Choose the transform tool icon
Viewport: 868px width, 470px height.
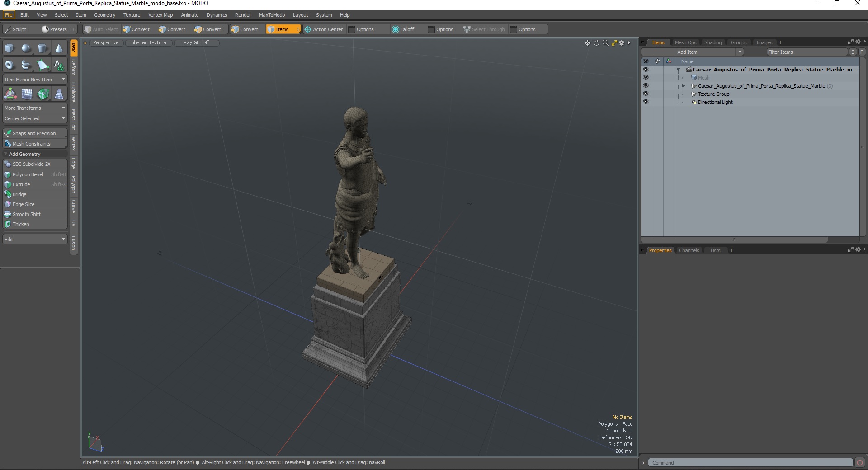point(10,94)
